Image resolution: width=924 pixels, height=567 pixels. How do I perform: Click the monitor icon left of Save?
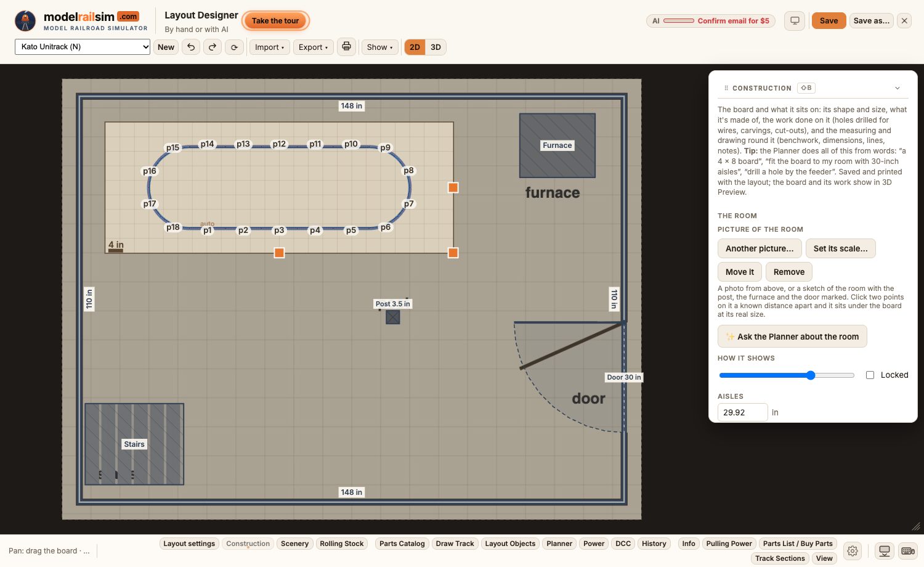tap(795, 20)
